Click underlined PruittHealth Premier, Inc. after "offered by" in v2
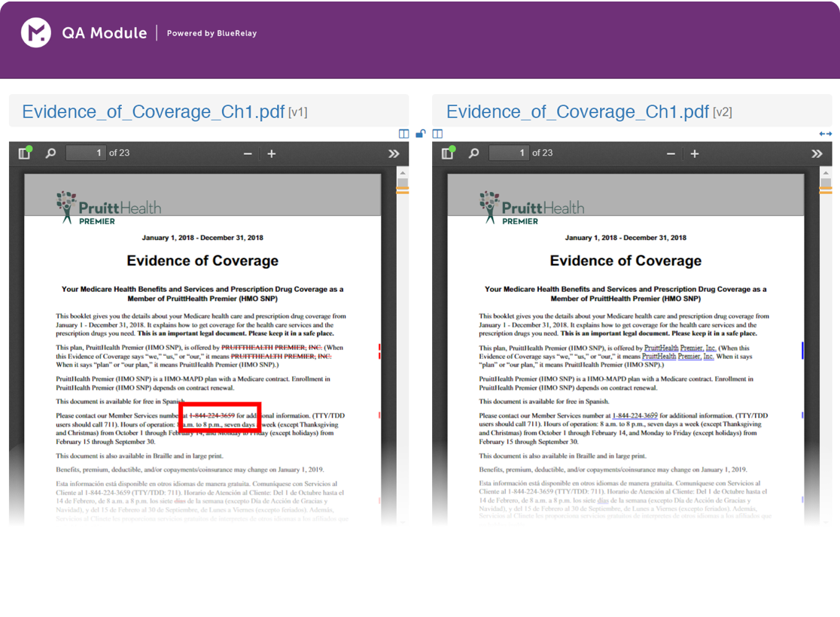The image size is (840, 617). coord(680,348)
